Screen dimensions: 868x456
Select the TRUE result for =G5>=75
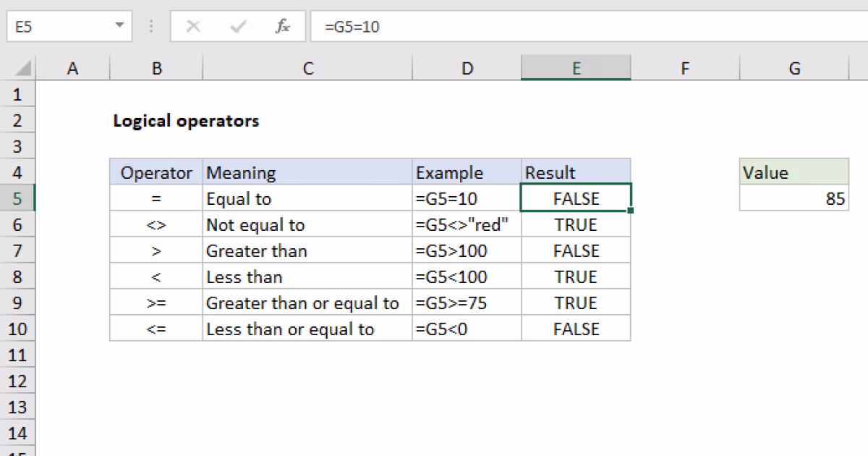(576, 303)
